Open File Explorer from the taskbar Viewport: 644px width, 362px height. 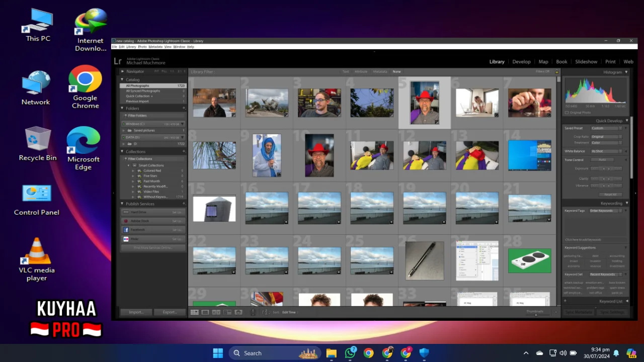click(x=331, y=353)
